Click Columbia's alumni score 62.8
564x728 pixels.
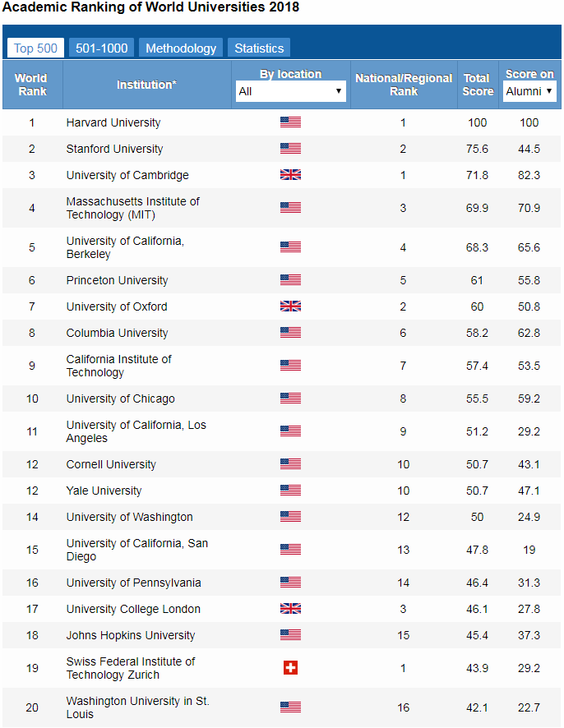(529, 333)
